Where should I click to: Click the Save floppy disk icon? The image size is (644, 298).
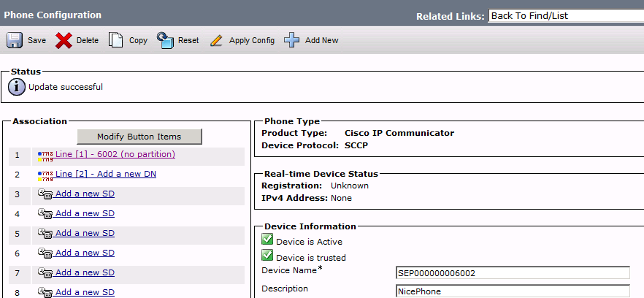(15, 40)
